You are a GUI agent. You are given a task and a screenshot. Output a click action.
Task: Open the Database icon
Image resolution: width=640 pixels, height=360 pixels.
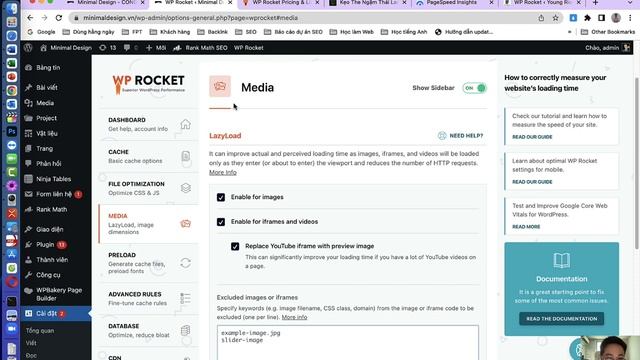pyautogui.click(x=185, y=330)
